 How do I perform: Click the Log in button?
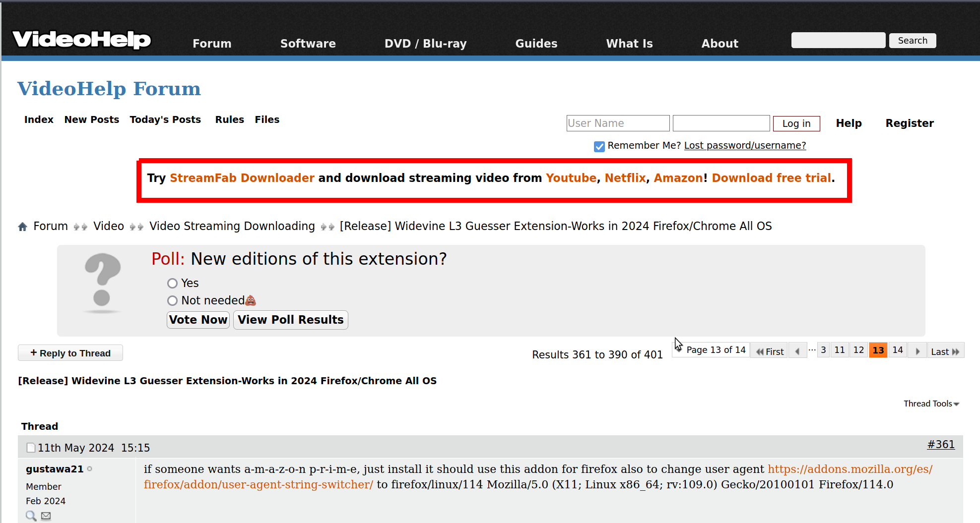coord(796,123)
